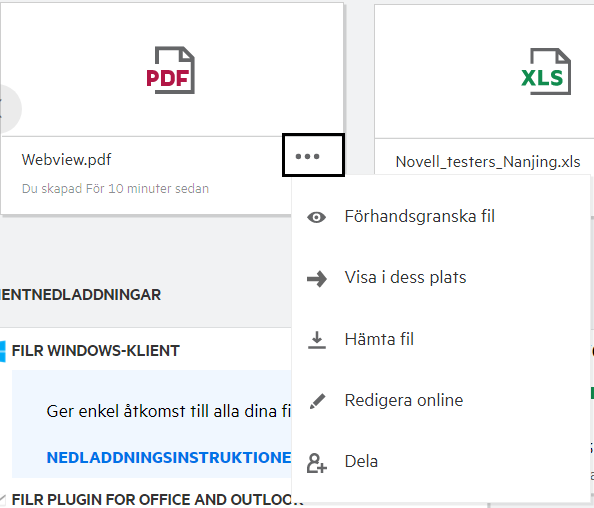Click the Webview.pdf file name
The height and width of the screenshot is (508, 594).
coord(66,160)
